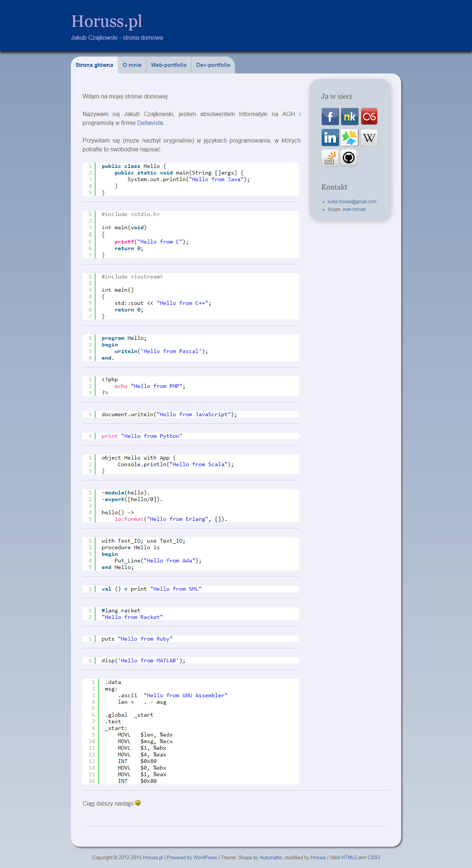Switch to the O mnie tab
Viewport: 472px width, 868px height.
click(132, 65)
